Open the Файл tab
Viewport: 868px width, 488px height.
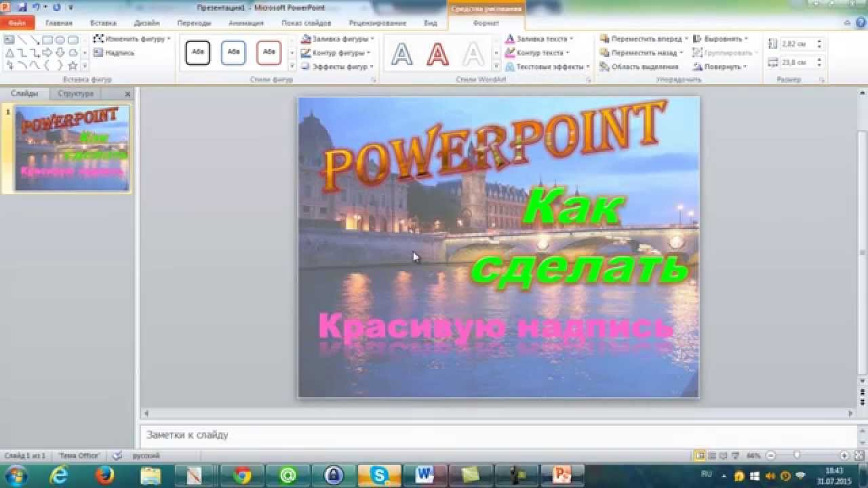coord(18,23)
